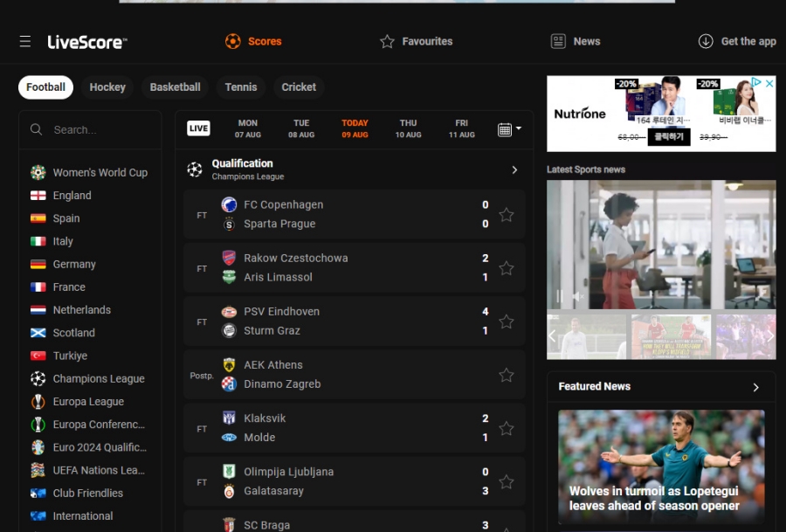786x532 pixels.
Task: Click the Spain flag icon
Action: 38,218
